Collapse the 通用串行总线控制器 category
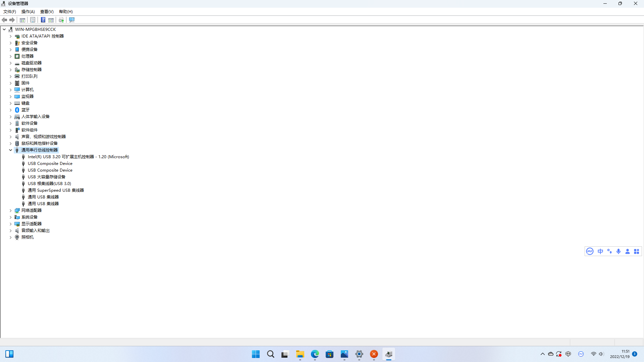The image size is (644, 362). [x=10, y=150]
